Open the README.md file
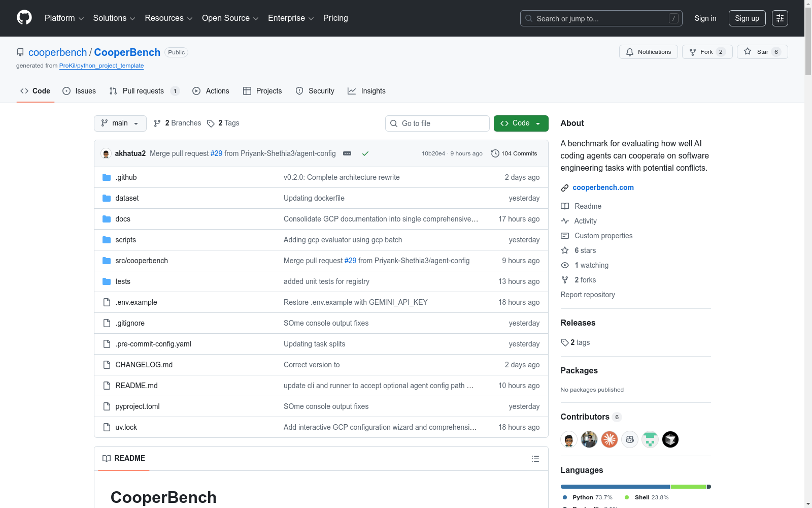The height and width of the screenshot is (508, 812). point(137,386)
